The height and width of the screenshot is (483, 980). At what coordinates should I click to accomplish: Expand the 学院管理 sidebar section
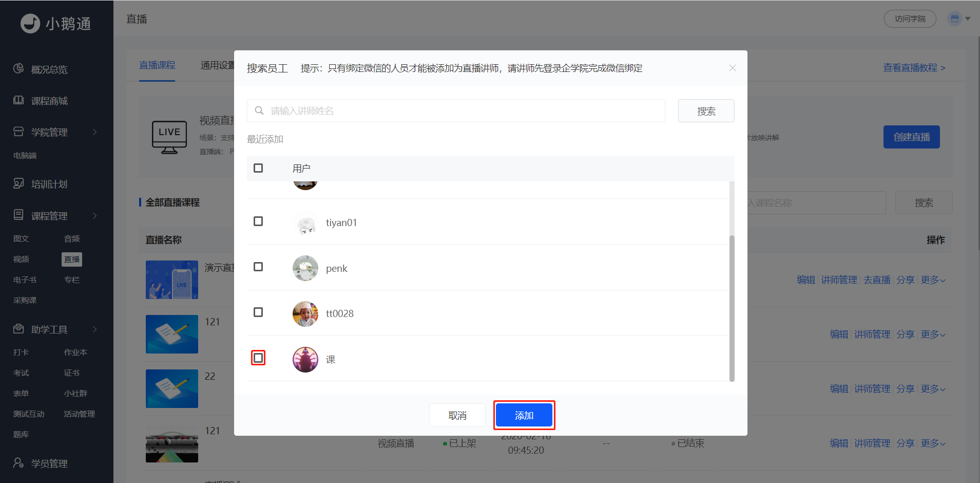tap(94, 132)
